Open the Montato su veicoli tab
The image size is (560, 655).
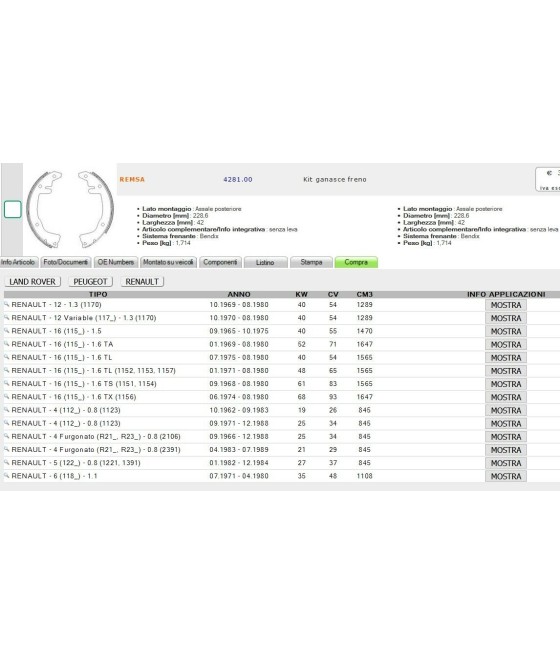168,262
